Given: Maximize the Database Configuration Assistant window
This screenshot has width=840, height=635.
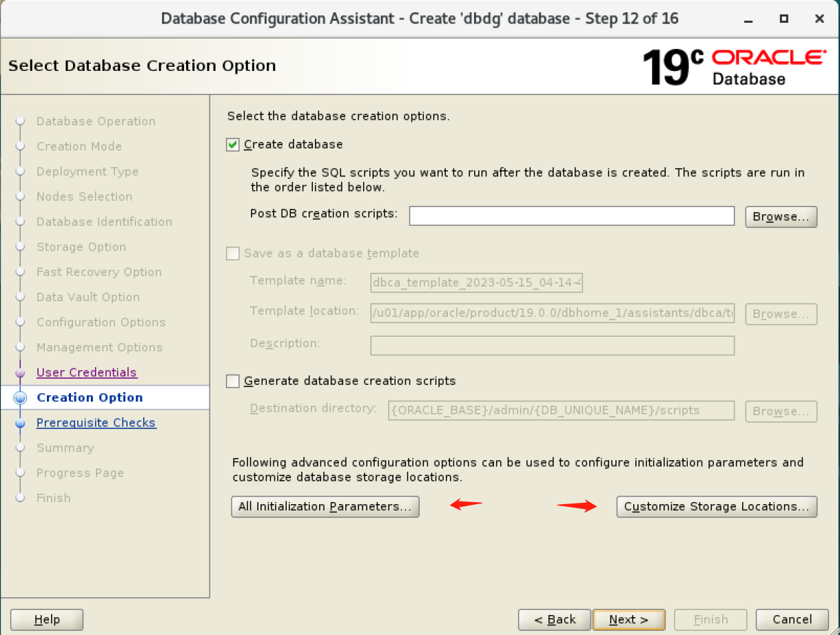Looking at the screenshot, I should click(x=783, y=19).
